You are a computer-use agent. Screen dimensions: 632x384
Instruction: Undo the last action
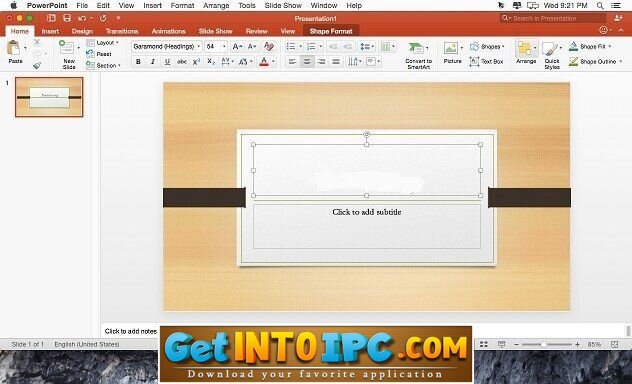coord(82,18)
